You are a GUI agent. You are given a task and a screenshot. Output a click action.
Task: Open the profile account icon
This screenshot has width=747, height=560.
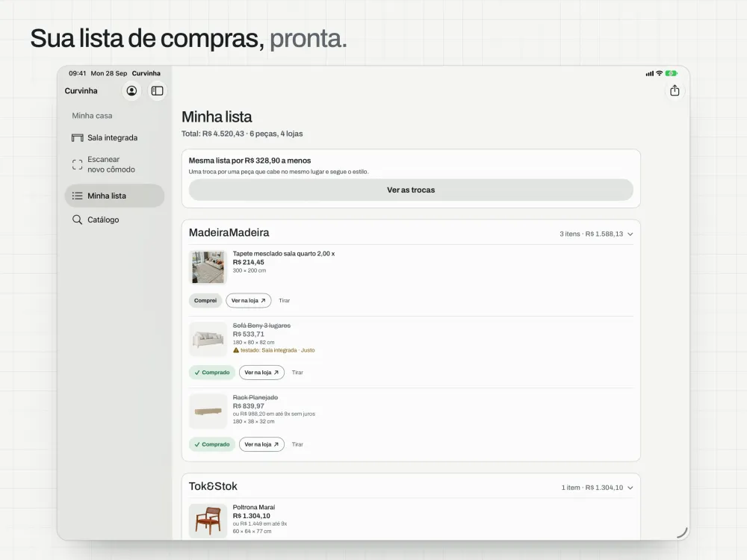[131, 90]
